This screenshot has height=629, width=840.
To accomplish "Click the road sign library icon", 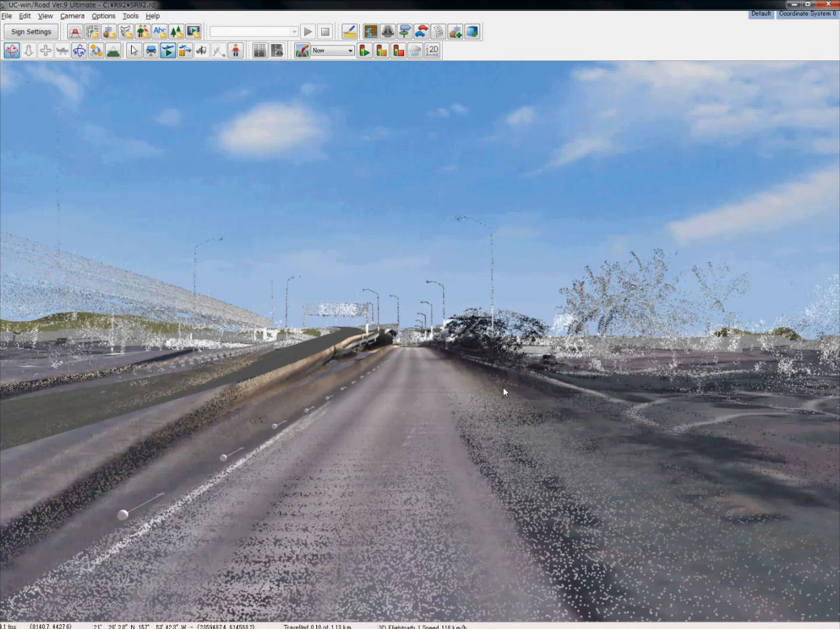I will (75, 32).
